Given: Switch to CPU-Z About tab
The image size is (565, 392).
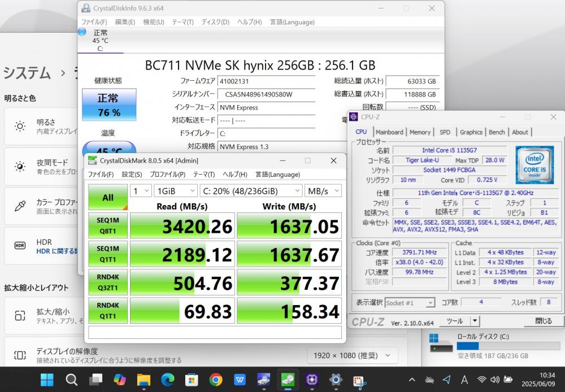Looking at the screenshot, I should coord(520,132).
